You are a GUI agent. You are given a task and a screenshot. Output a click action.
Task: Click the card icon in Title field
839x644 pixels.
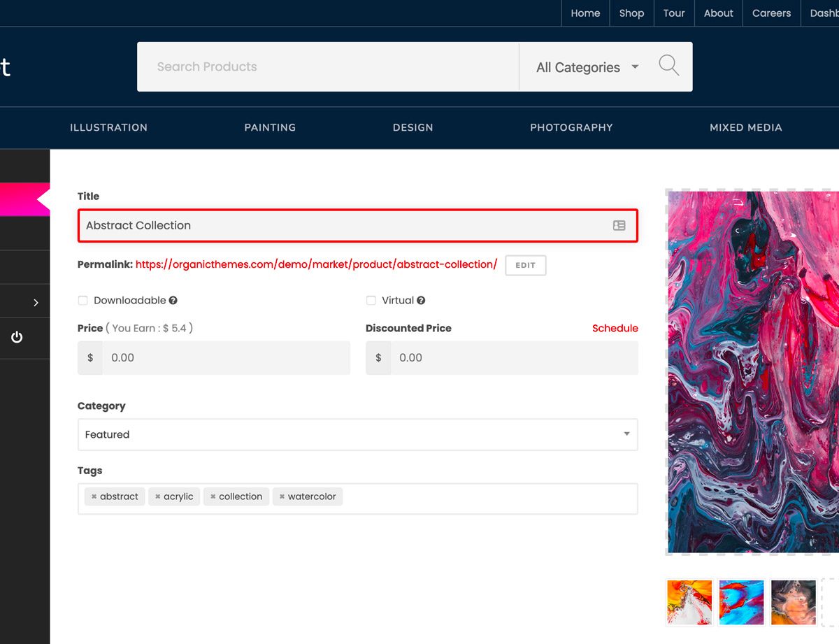619,225
